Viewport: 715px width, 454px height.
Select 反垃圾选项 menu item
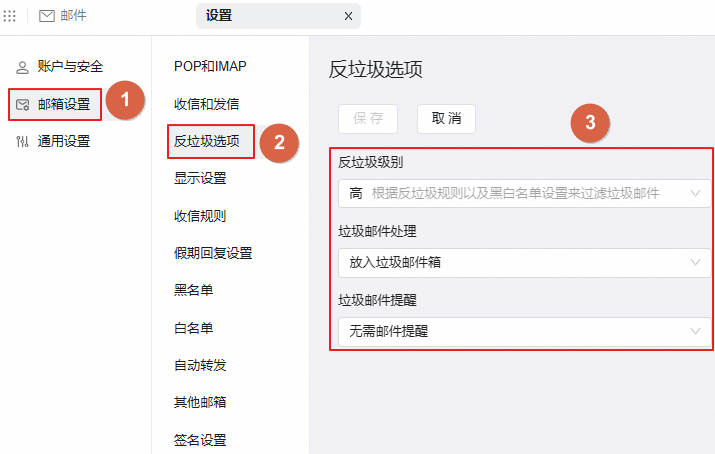coord(207,141)
